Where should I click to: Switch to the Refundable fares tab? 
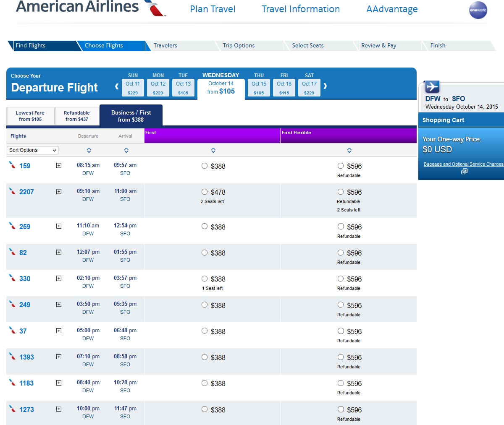click(x=77, y=115)
